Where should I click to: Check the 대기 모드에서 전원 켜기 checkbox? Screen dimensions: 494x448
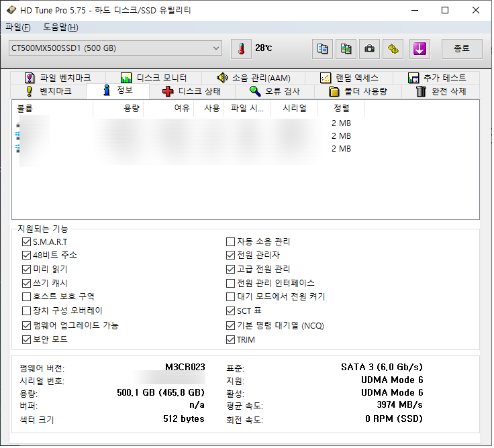(x=231, y=296)
